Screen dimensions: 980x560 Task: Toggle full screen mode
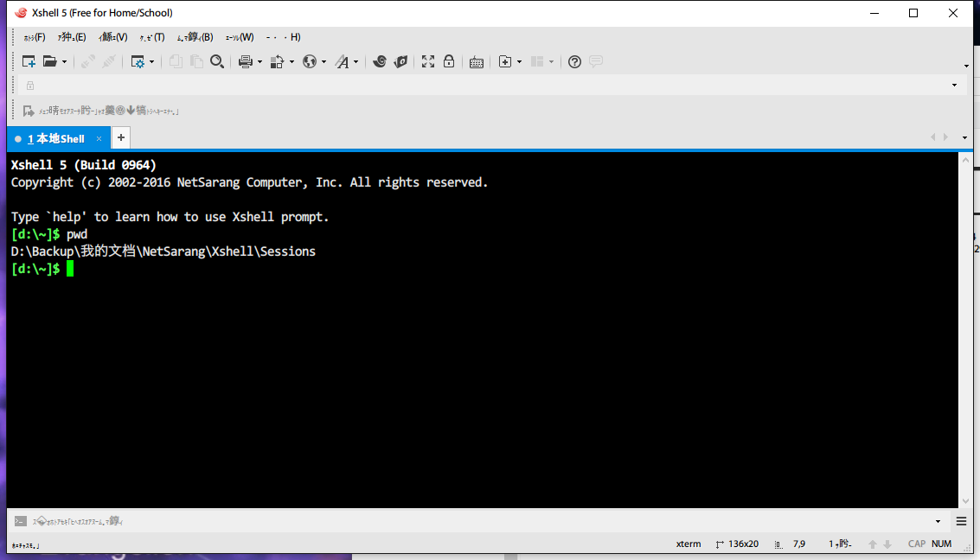[427, 61]
